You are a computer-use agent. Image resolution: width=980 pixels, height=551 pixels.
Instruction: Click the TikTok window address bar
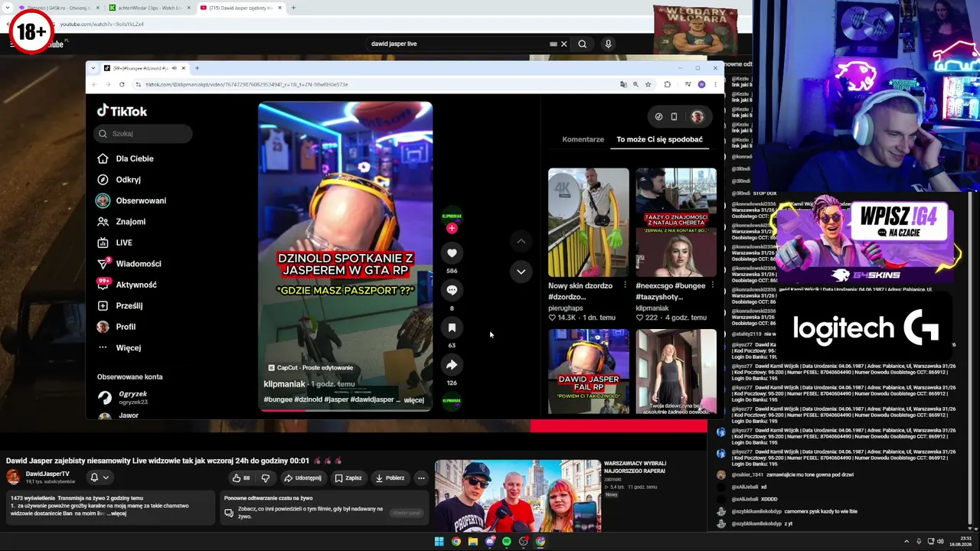point(375,84)
